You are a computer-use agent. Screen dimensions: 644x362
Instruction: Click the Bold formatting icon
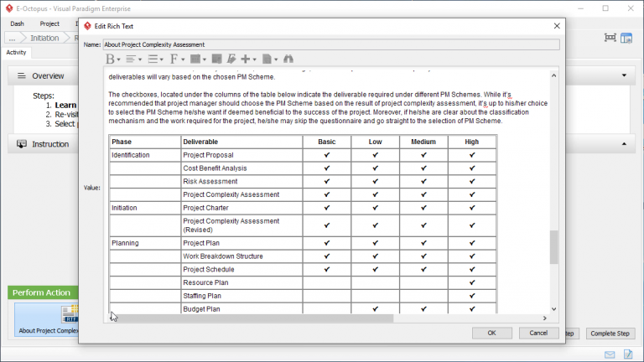(x=110, y=59)
